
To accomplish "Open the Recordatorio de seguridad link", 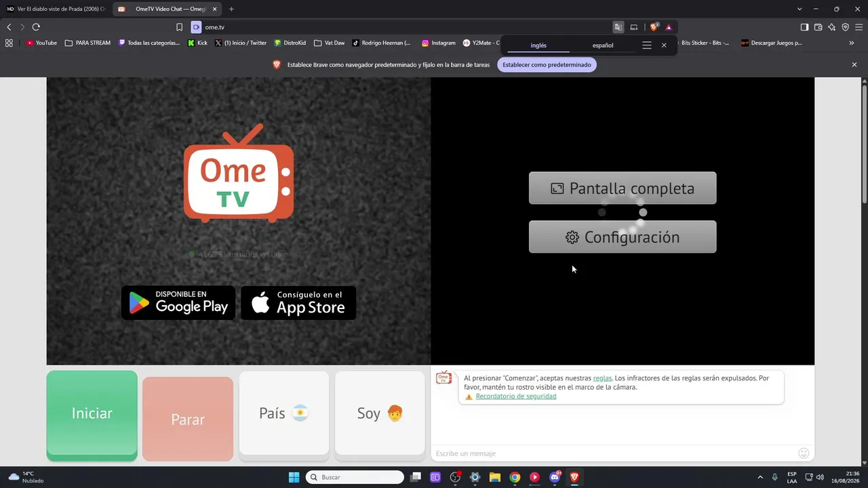I will [516, 396].
